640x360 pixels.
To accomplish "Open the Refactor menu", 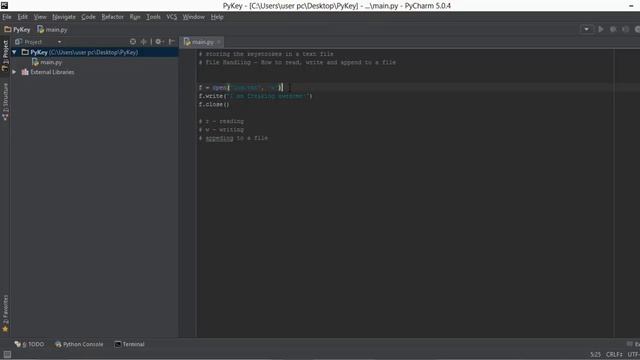I will click(112, 17).
